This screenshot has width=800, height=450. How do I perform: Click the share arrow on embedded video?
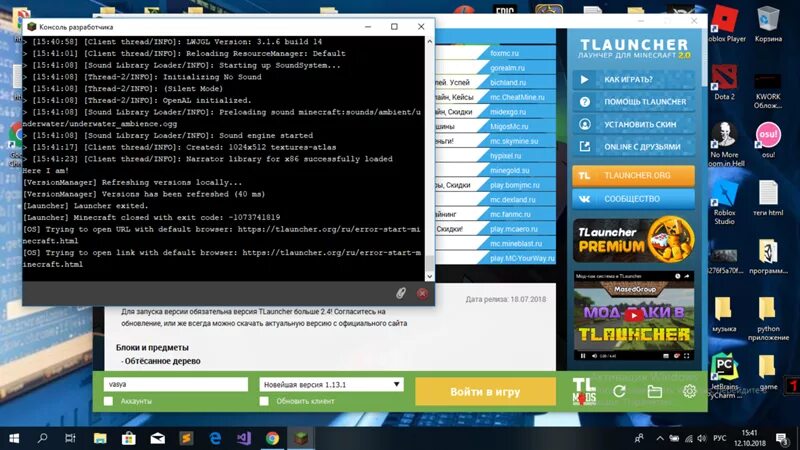click(x=687, y=276)
